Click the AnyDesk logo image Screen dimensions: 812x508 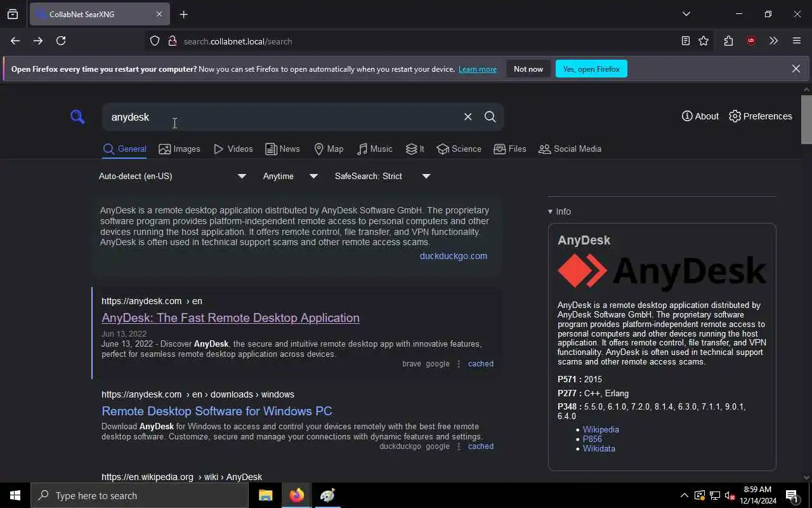662,271
